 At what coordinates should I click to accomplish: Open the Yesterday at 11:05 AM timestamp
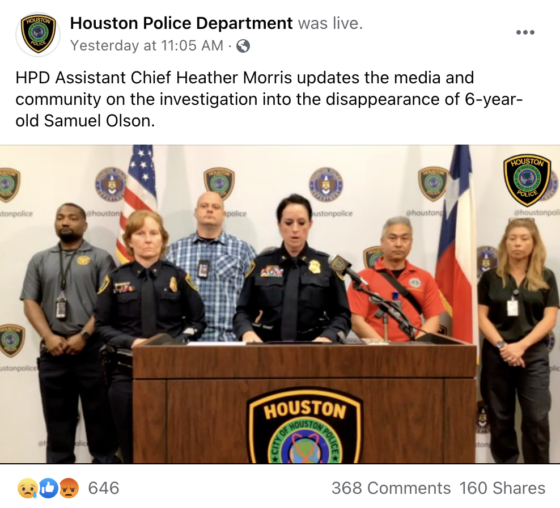[x=147, y=46]
